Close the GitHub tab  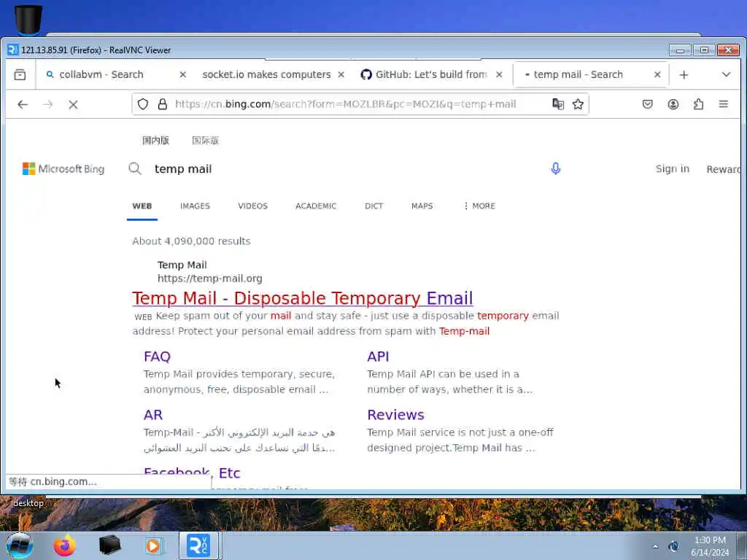(x=499, y=75)
